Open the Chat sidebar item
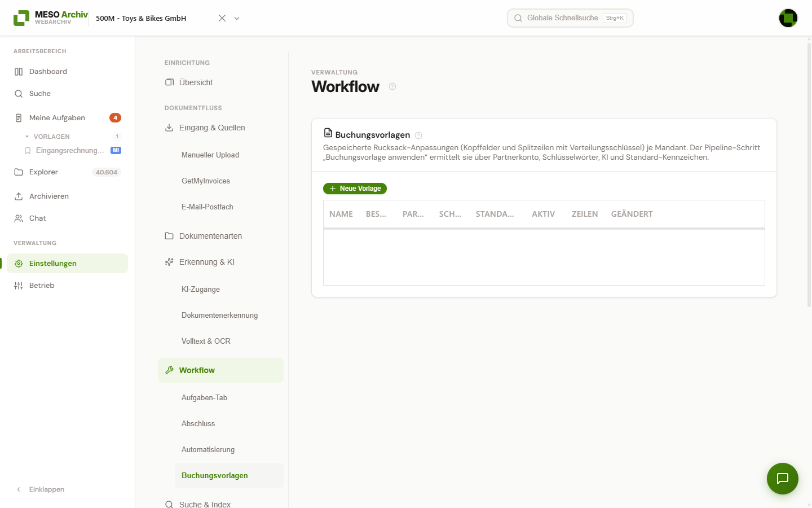 pyautogui.click(x=68, y=218)
